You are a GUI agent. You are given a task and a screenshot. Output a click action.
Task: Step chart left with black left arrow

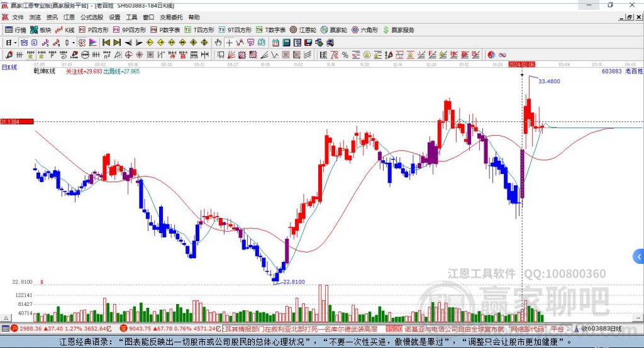tap(128, 43)
